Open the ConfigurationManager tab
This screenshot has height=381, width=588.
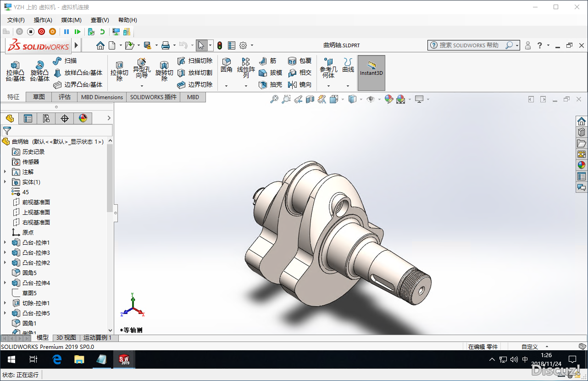tap(46, 118)
